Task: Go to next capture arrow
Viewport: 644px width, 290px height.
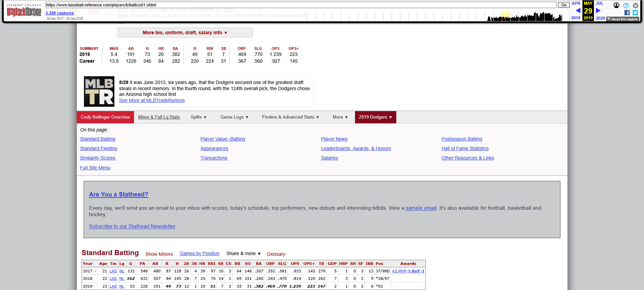Action: (598, 11)
